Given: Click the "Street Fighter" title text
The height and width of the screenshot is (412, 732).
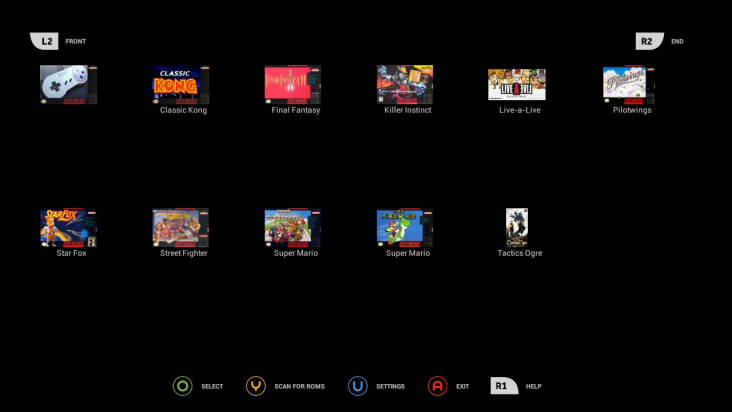Looking at the screenshot, I should click(183, 253).
